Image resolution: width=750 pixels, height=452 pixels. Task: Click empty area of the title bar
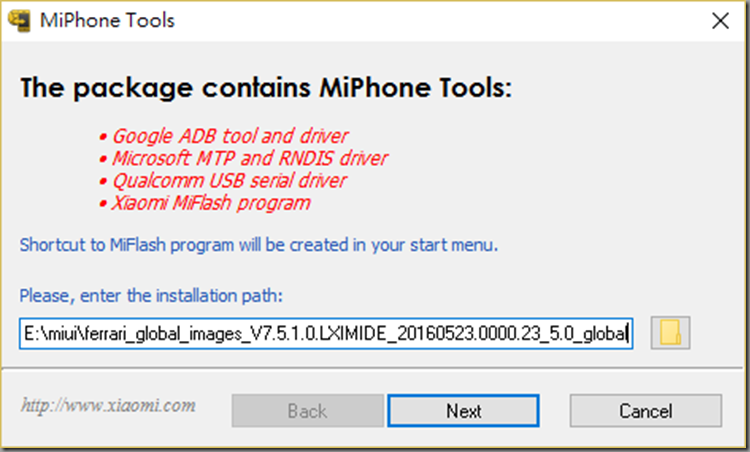point(430,21)
